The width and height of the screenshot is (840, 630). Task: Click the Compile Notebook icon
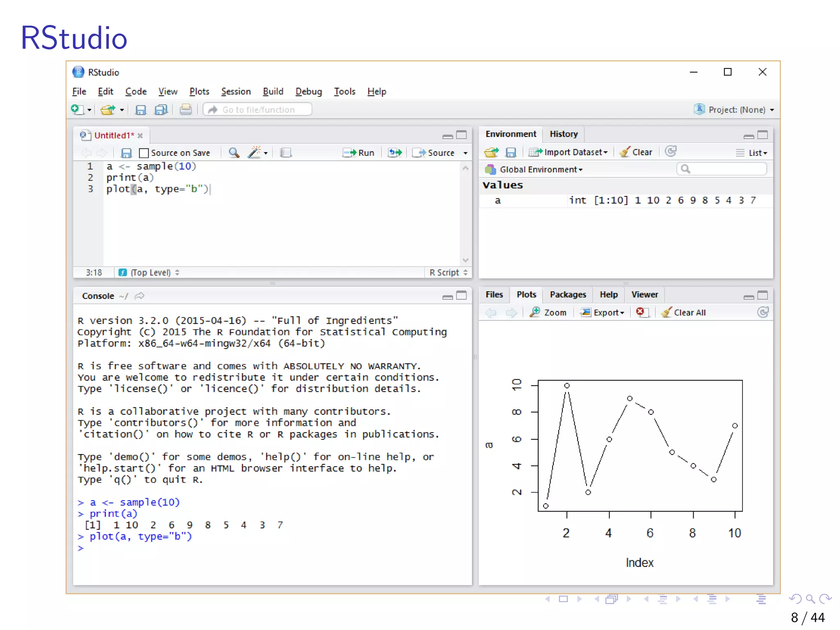[285, 153]
